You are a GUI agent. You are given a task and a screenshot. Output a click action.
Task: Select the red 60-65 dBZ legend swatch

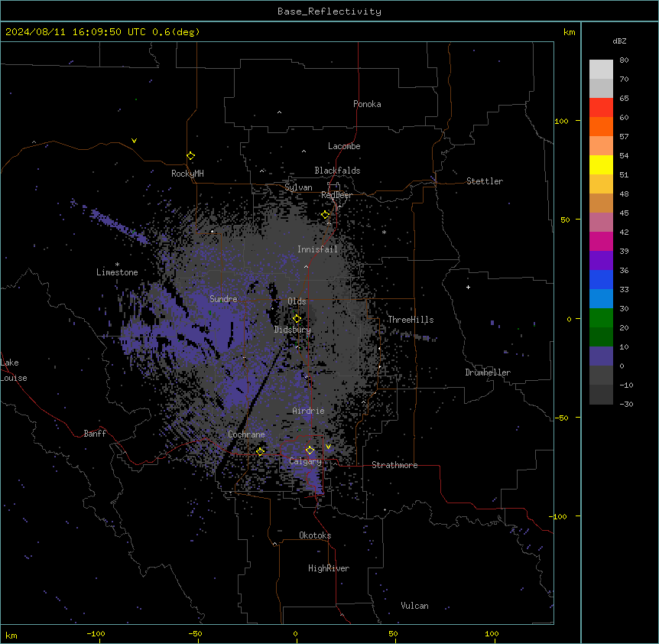601,108
